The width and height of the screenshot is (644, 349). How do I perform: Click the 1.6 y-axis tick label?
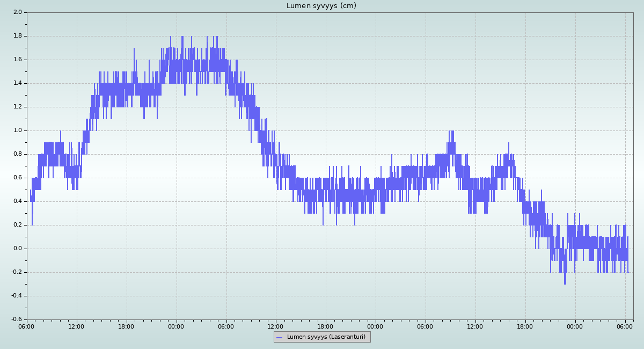(x=17, y=60)
